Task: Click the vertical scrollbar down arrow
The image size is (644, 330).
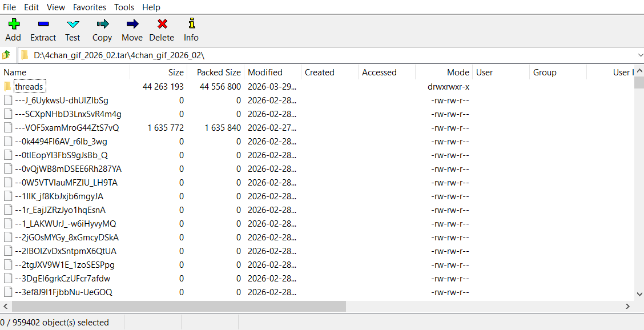Action: [x=639, y=294]
